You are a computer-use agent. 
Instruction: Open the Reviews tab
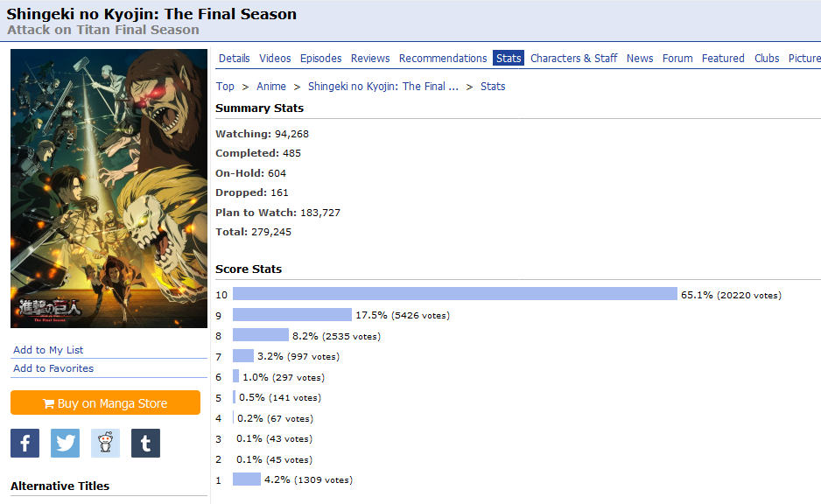tap(370, 59)
